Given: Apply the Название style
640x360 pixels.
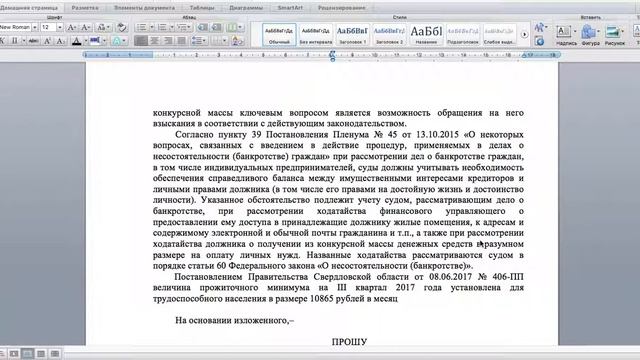Looking at the screenshot, I should (426, 34).
